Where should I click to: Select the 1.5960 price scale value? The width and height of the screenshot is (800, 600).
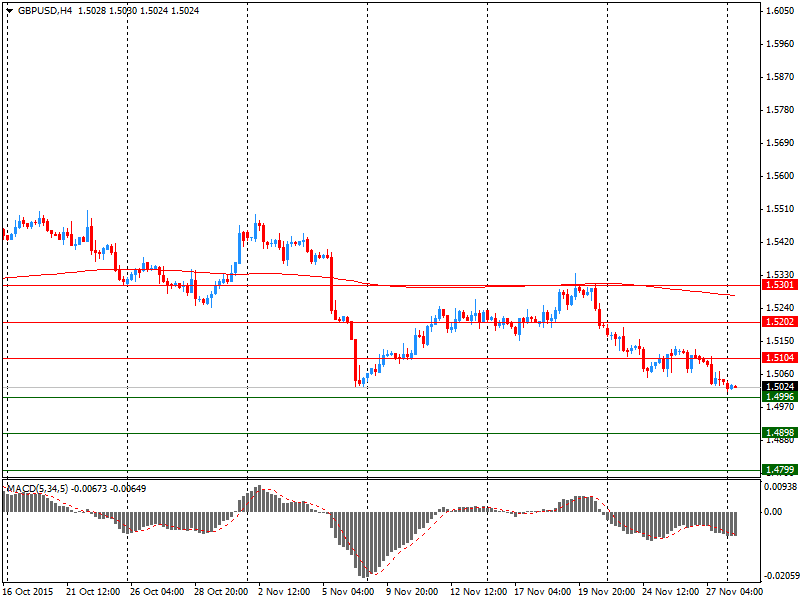(x=780, y=44)
